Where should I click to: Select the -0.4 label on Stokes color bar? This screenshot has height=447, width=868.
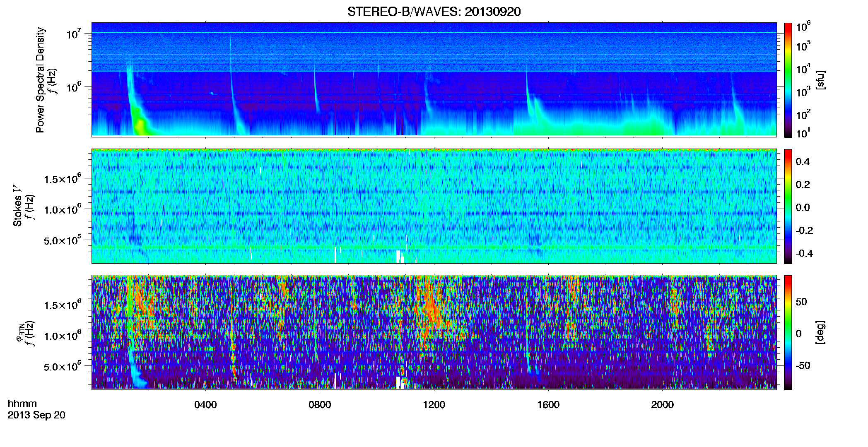tap(804, 253)
